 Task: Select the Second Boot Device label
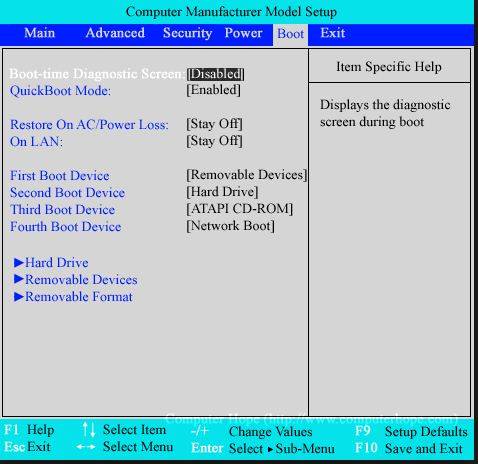pos(67,193)
